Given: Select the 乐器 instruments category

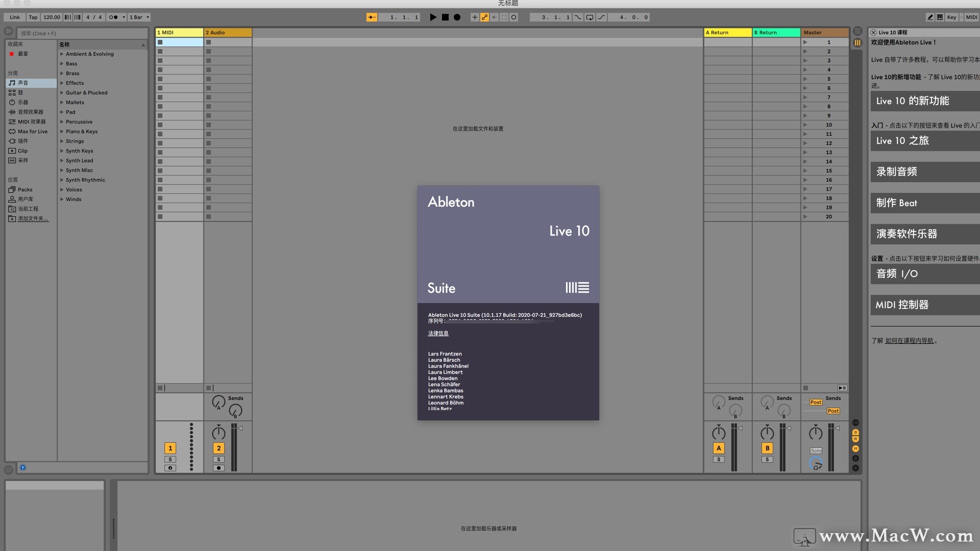Looking at the screenshot, I should (x=31, y=102).
